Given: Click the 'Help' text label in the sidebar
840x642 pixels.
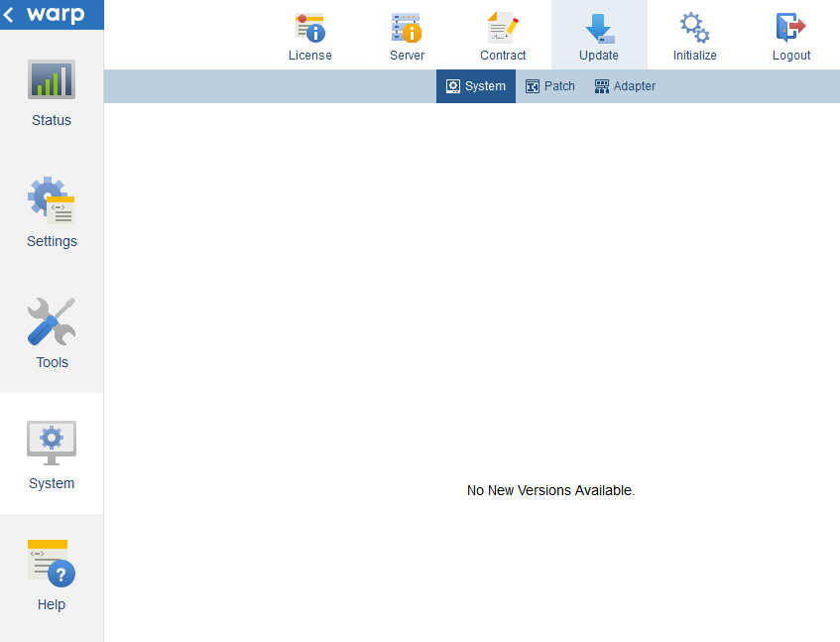Looking at the screenshot, I should tap(52, 604).
